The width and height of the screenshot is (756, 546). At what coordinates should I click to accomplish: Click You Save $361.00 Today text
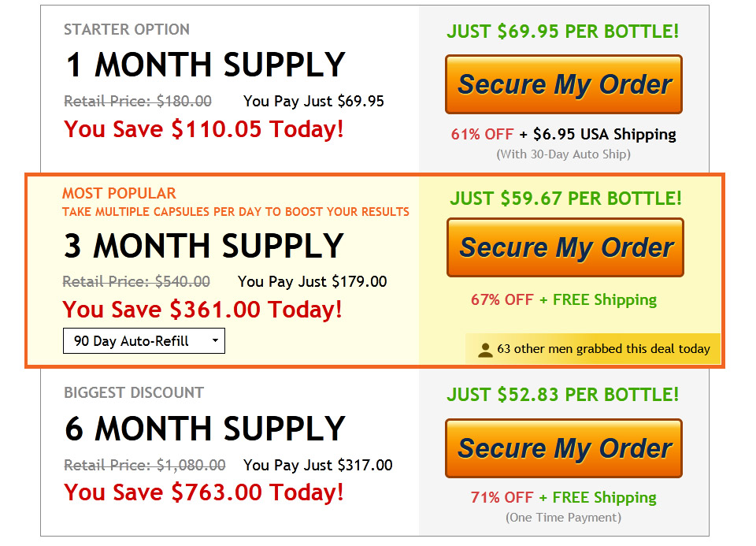click(x=202, y=309)
